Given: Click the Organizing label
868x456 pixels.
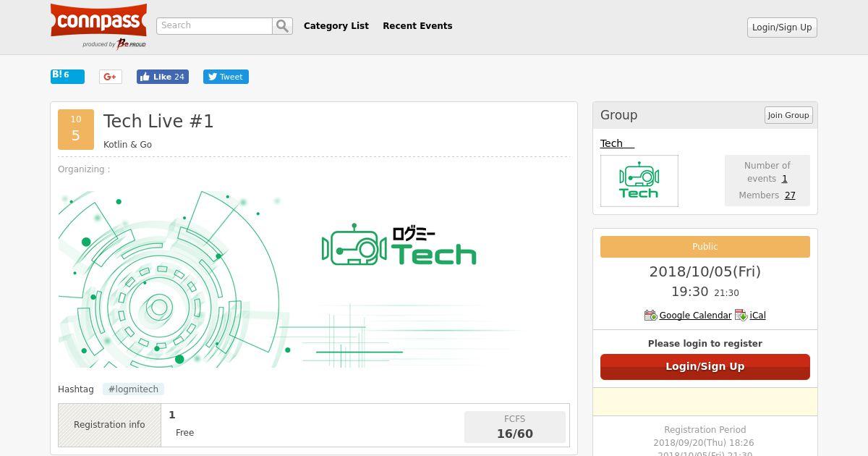Looking at the screenshot, I should point(84,169).
